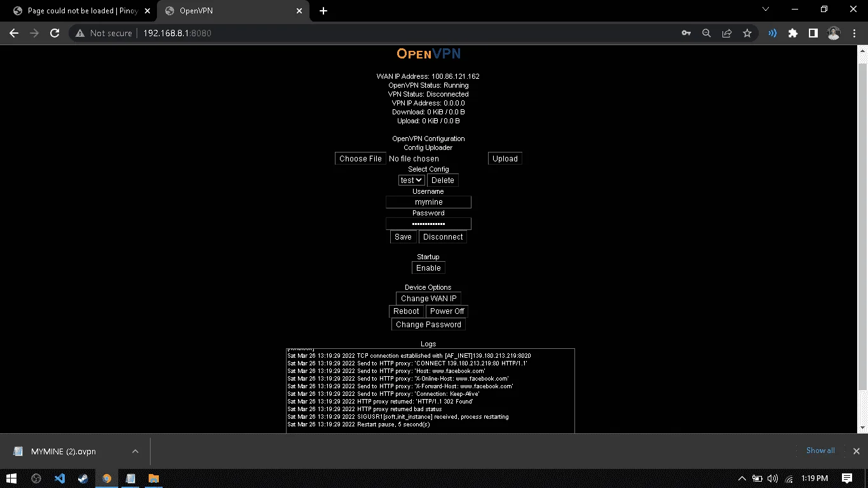Open the volume control tray icon

click(x=773, y=478)
